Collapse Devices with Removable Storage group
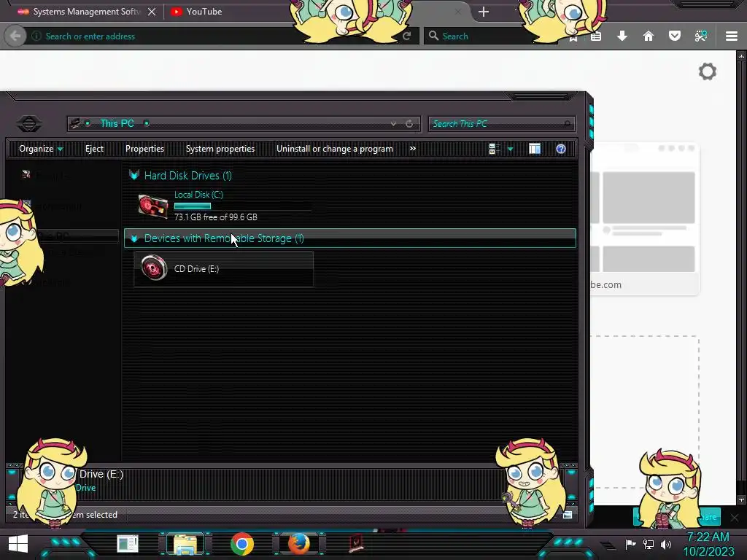This screenshot has width=747, height=560. point(134,238)
